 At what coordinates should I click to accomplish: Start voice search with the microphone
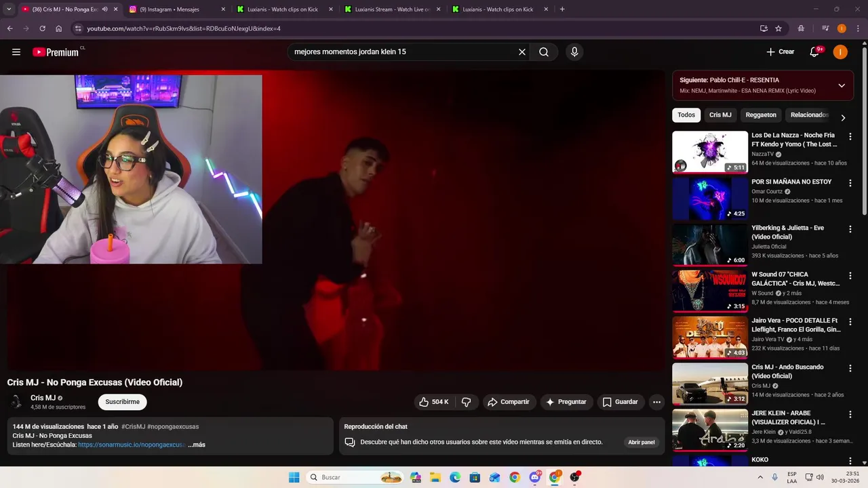[x=574, y=52]
